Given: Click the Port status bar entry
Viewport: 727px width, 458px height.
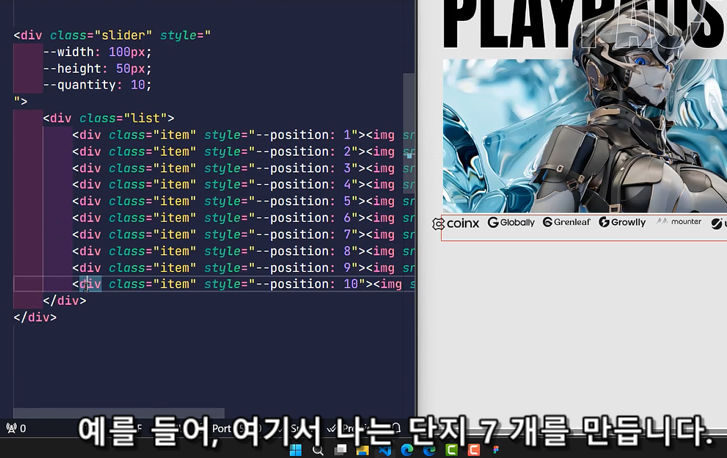Looking at the screenshot, I should (x=221, y=428).
